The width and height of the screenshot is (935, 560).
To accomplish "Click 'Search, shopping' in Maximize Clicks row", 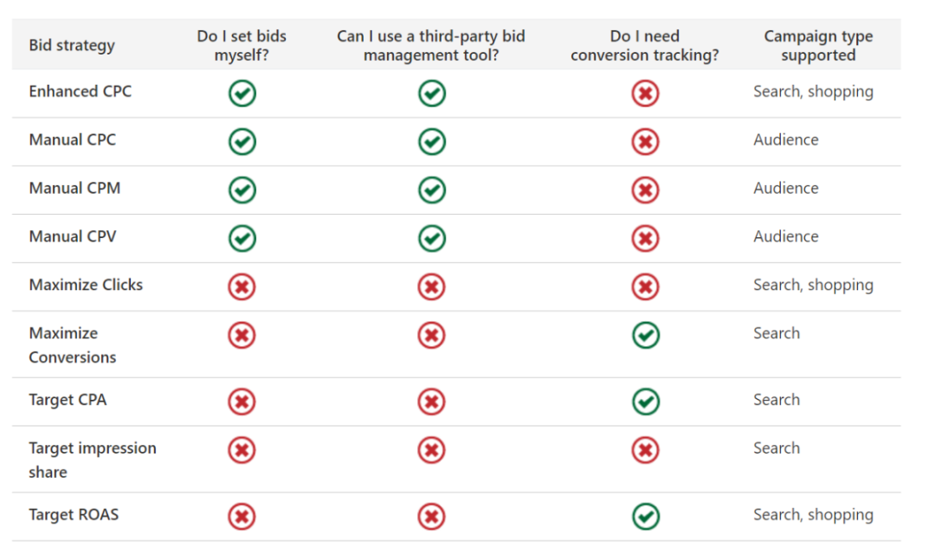I will coord(813,285).
